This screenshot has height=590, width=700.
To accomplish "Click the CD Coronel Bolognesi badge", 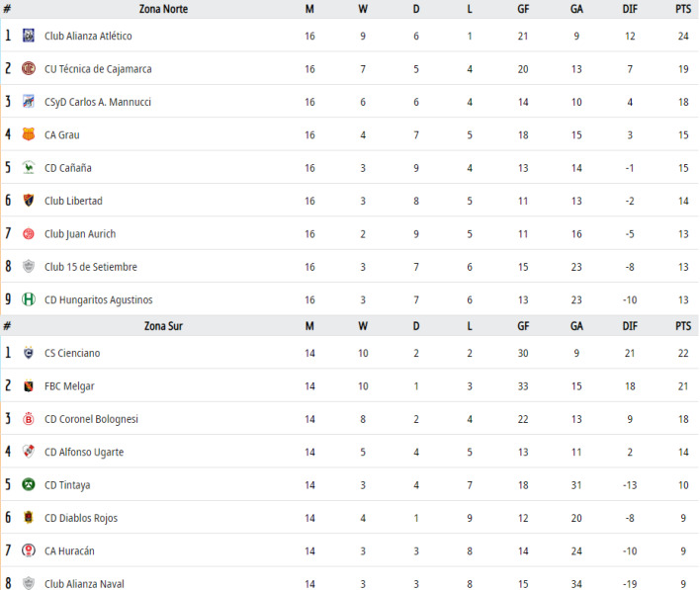I will 29,419.
